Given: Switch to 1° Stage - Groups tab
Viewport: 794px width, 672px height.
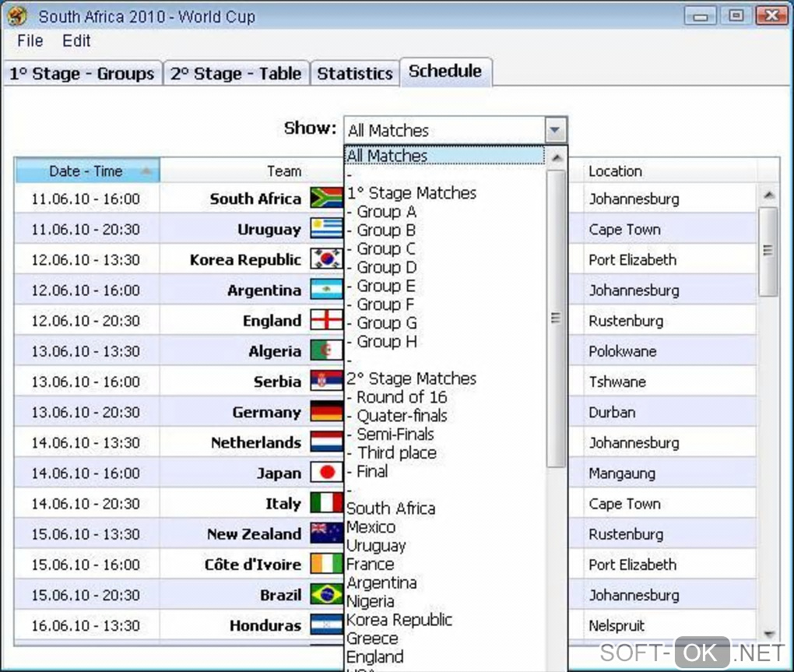Looking at the screenshot, I should coord(82,73).
